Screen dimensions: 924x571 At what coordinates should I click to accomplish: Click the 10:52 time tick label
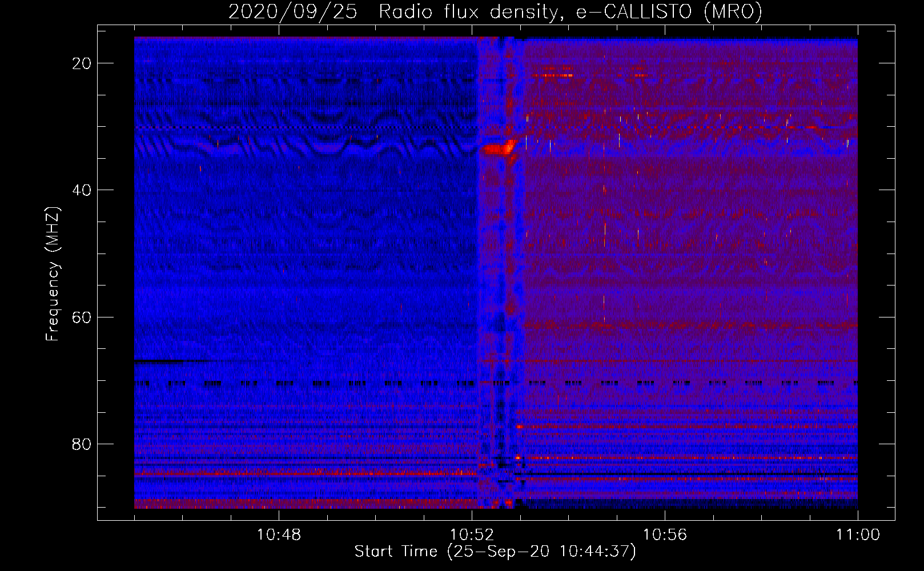472,535
